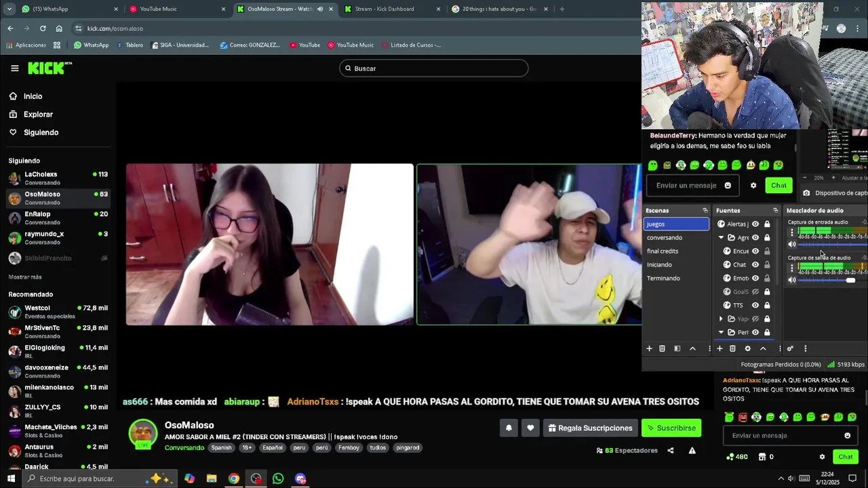Image resolution: width=868 pixels, height=488 pixels.
Task: Undock the Escenas panel
Action: tap(705, 210)
